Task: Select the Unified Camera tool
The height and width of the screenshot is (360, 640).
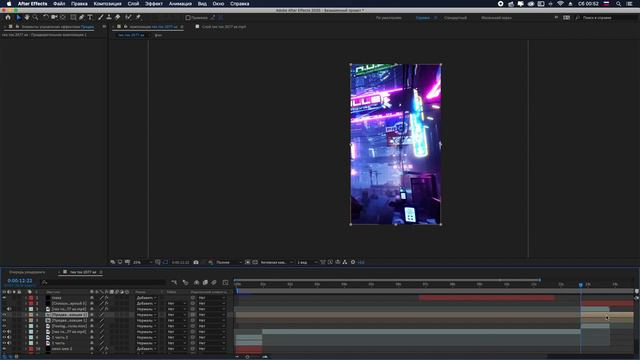Action: point(54,18)
